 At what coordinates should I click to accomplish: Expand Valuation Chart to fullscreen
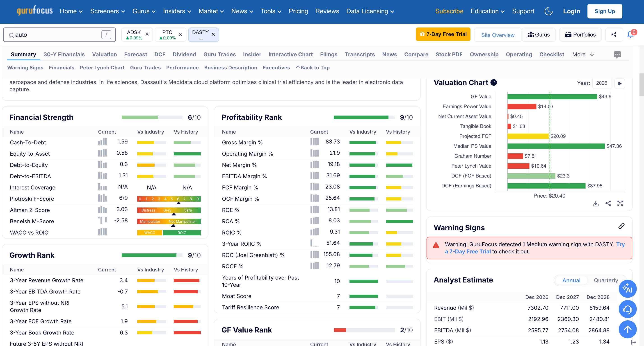point(620,203)
